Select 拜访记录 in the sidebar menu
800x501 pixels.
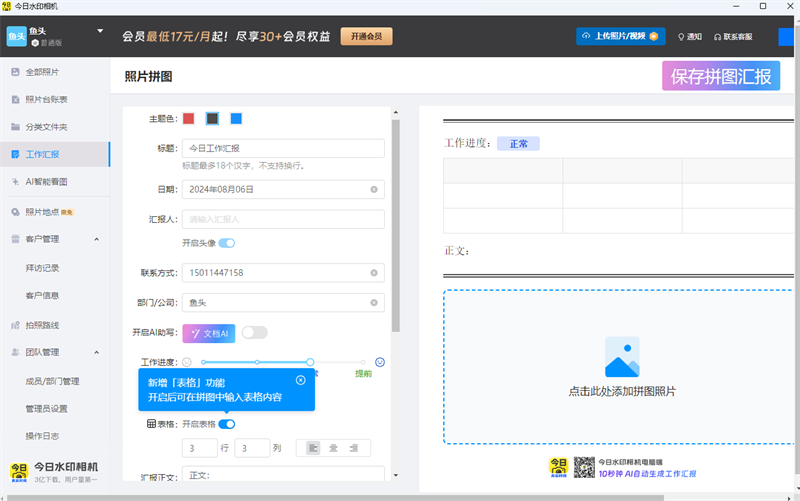(42, 267)
